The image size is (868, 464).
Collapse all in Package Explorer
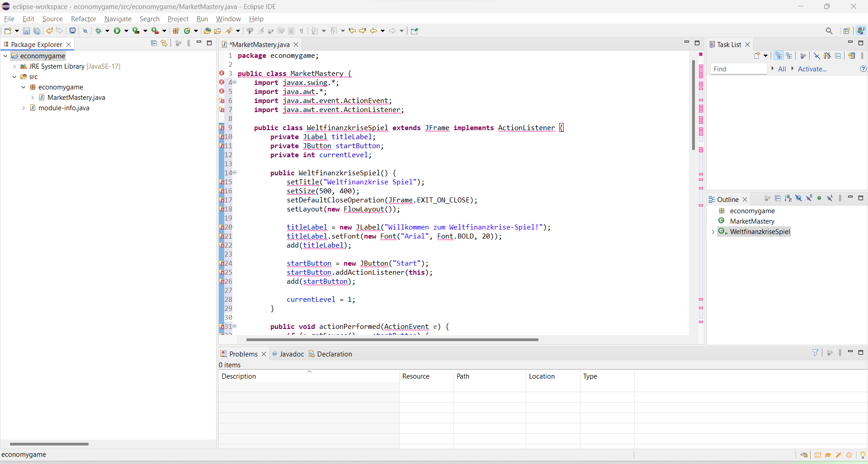(154, 43)
